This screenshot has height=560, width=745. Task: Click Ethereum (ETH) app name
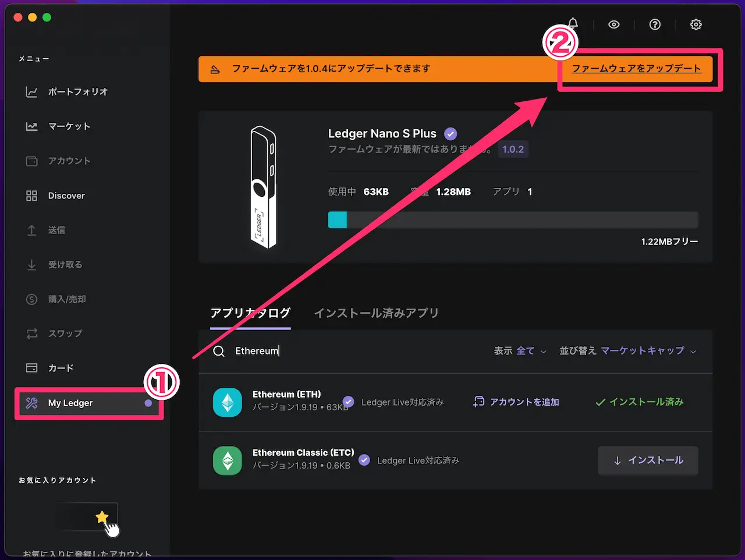coord(286,395)
